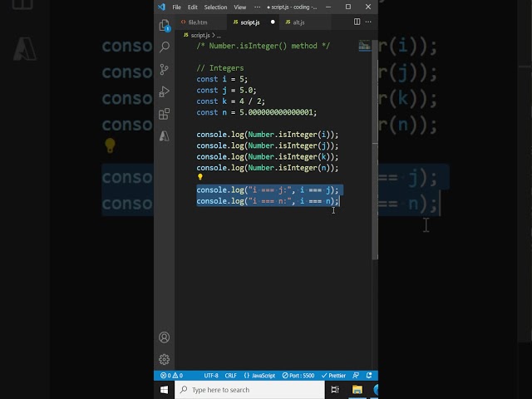The height and width of the screenshot is (399, 532).
Task: Open Task View on taskbar
Action: tap(335, 390)
